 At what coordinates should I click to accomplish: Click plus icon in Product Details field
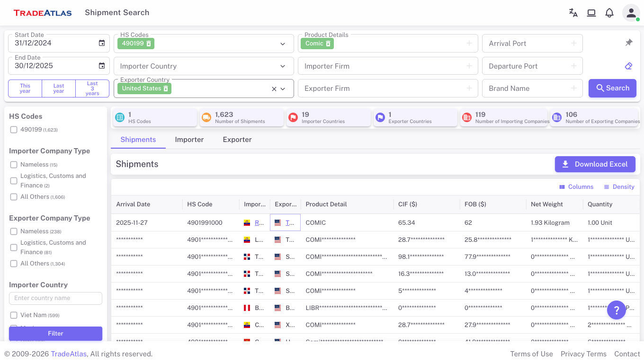[x=469, y=43]
